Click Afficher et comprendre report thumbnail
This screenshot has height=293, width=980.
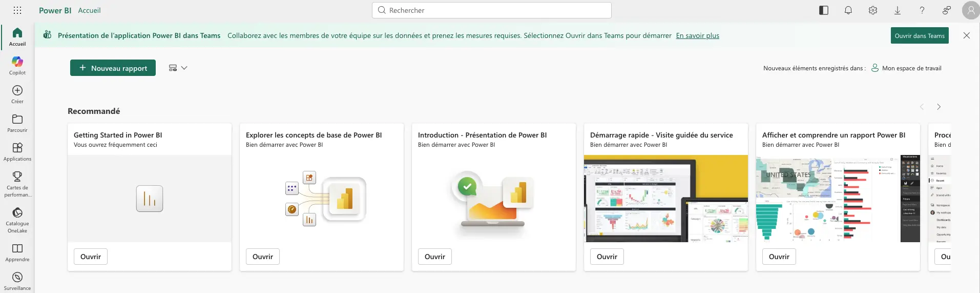coord(838,199)
